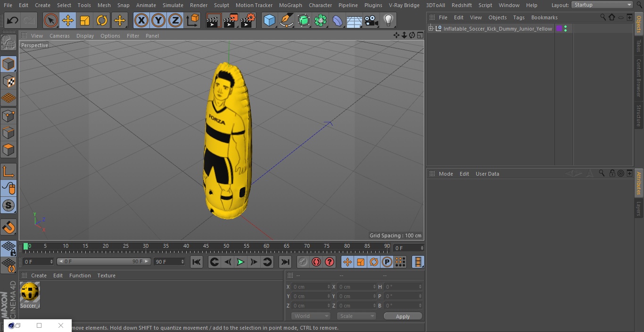Add a Bend deformer icon
This screenshot has height=332, width=644.
pyautogui.click(x=338, y=21)
